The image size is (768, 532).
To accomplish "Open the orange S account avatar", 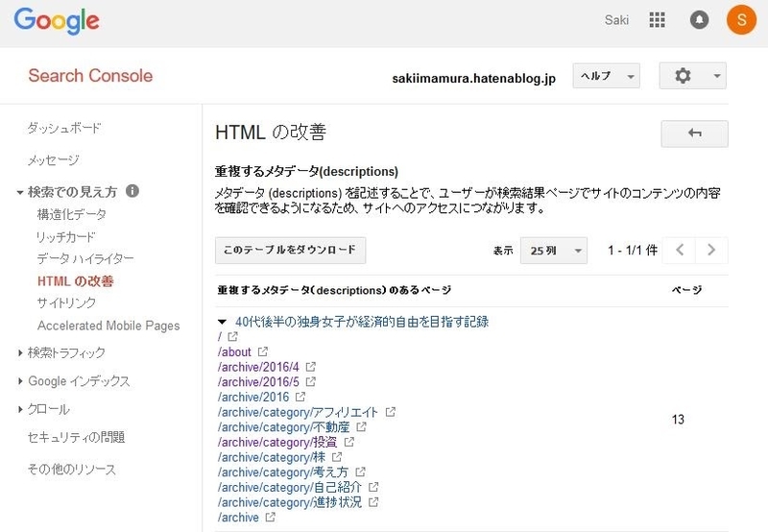I will click(741, 19).
